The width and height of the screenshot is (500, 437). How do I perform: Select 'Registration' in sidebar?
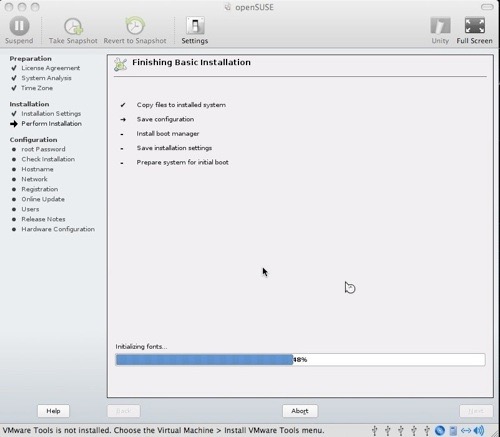(40, 189)
